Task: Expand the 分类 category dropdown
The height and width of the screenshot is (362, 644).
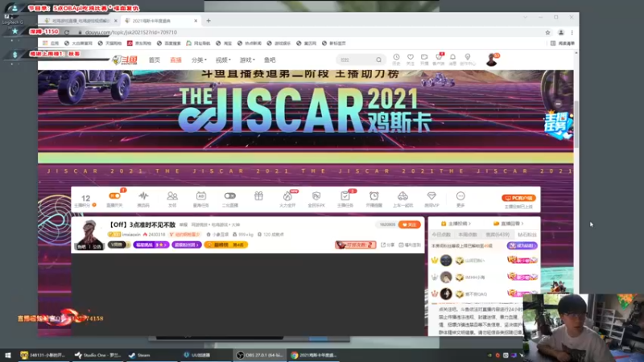Action: (199, 60)
